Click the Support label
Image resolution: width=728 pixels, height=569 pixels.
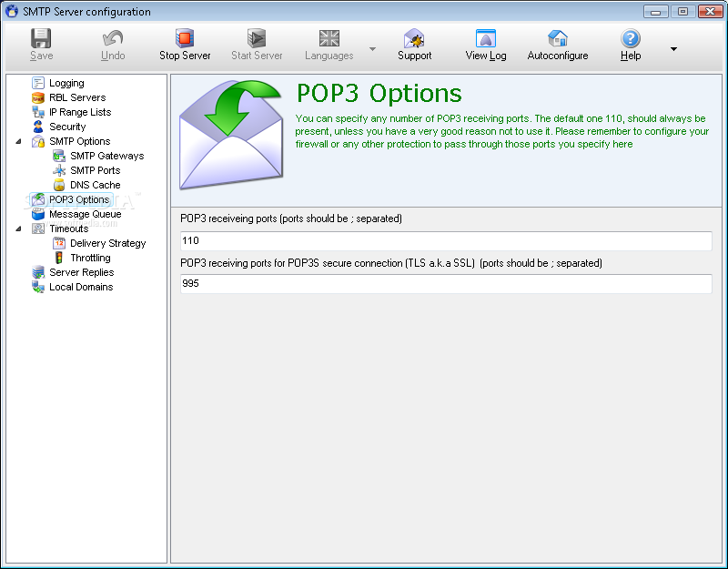(x=414, y=56)
